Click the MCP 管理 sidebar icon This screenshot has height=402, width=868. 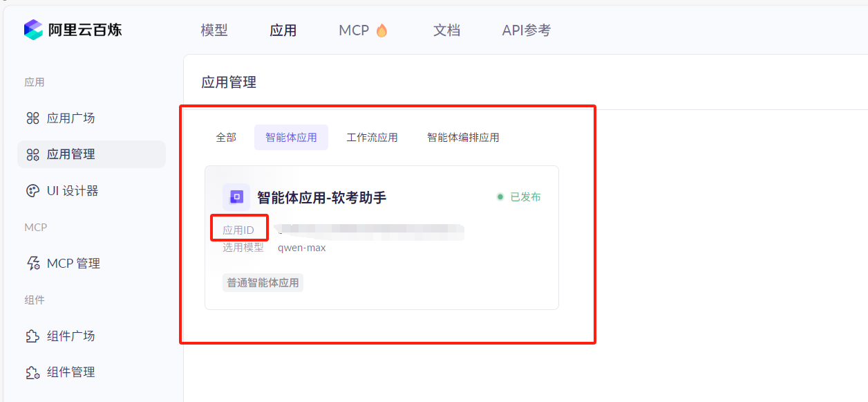pyautogui.click(x=32, y=263)
